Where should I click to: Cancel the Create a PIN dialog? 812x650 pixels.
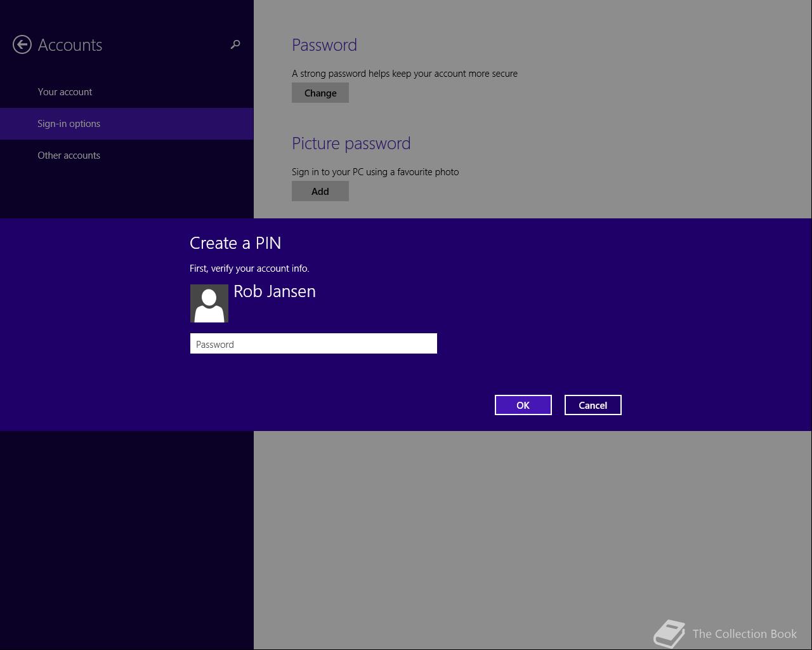(x=593, y=405)
